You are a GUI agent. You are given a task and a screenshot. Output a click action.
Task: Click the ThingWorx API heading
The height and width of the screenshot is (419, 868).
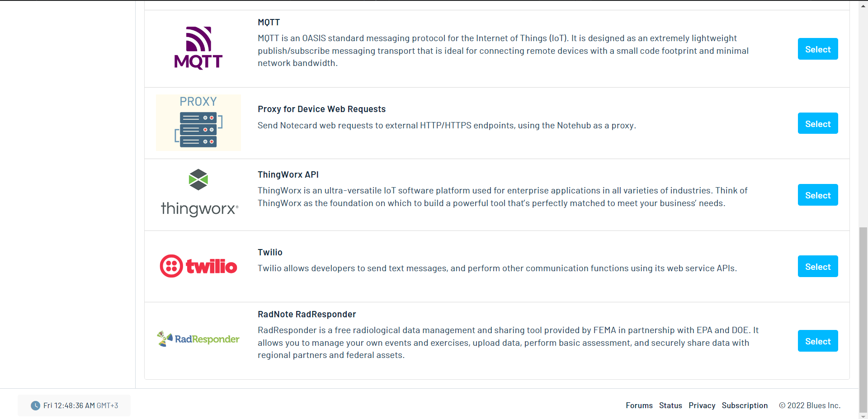coord(288,174)
